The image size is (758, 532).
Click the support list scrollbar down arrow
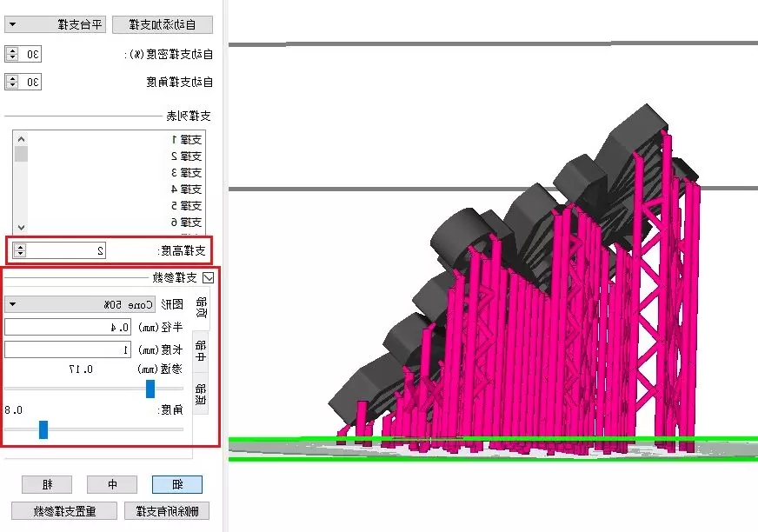coord(21,227)
